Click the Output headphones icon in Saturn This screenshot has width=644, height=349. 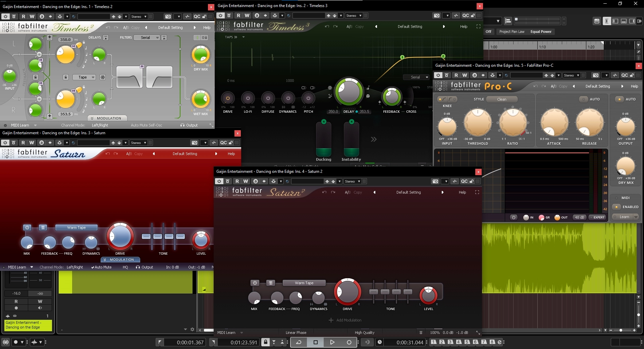(x=138, y=267)
